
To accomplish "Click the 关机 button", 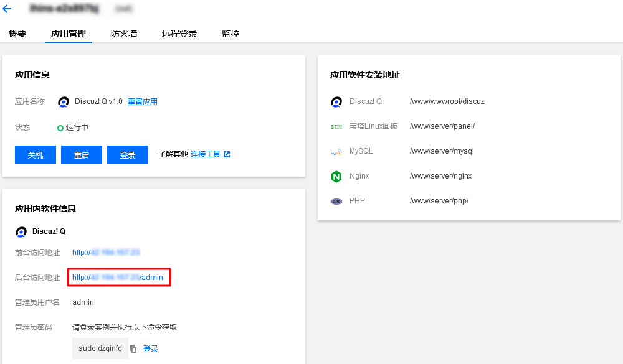I will (36, 155).
